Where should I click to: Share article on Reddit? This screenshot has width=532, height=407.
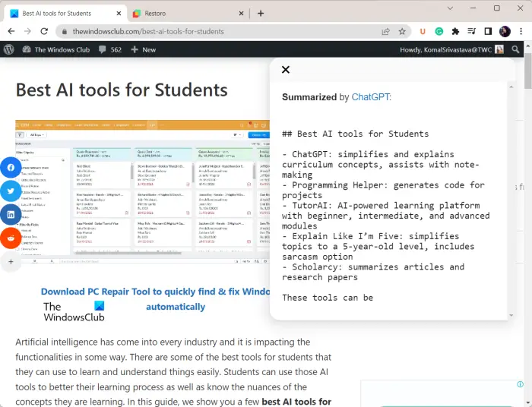11,238
